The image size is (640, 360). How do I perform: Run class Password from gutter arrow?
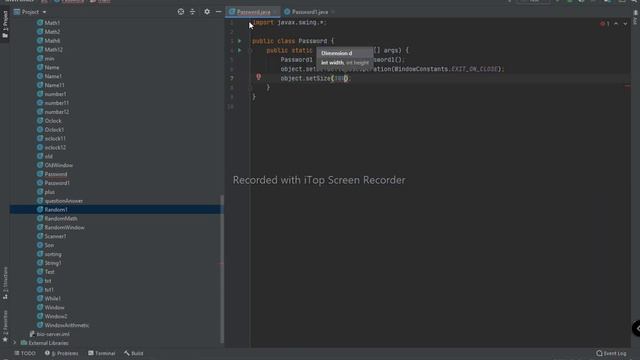pos(240,41)
